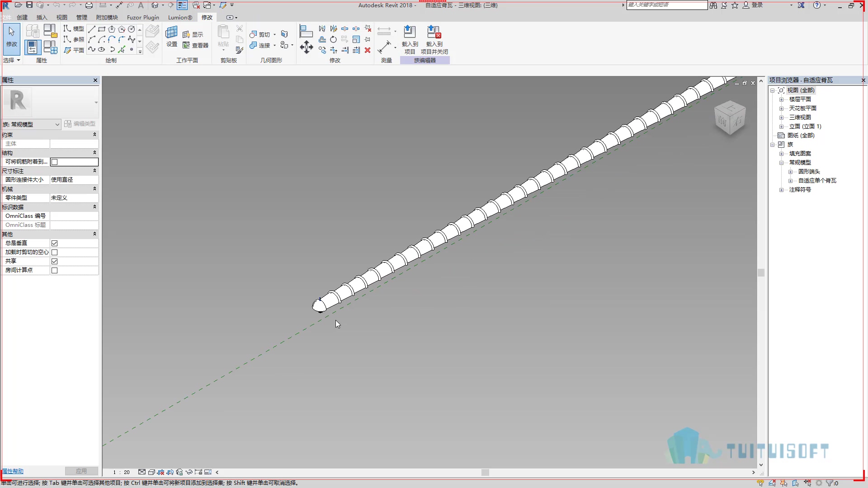Viewport: 868px width, 488px height.
Task: Click the vertical scrollbar thumb in 3D view
Action: coord(761,272)
